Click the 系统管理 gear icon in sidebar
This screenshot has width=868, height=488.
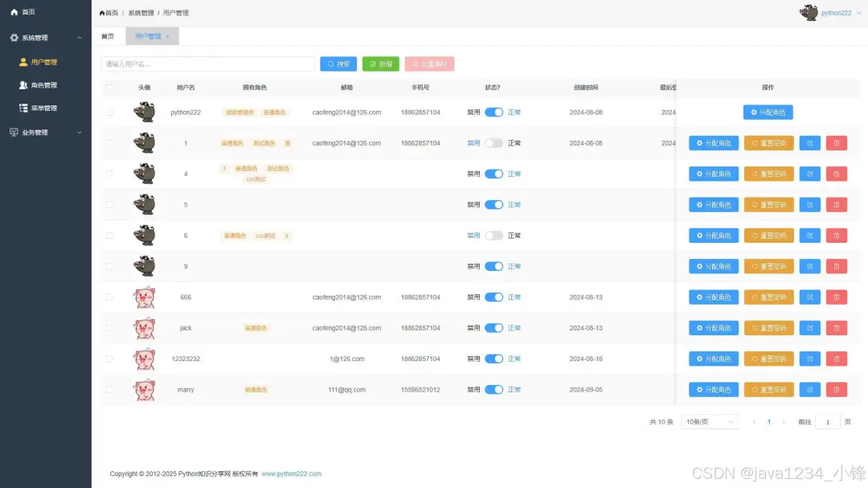13,37
